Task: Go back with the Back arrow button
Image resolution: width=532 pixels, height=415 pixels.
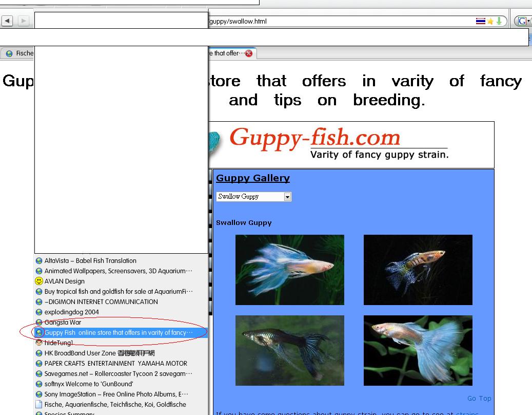Action: point(8,21)
